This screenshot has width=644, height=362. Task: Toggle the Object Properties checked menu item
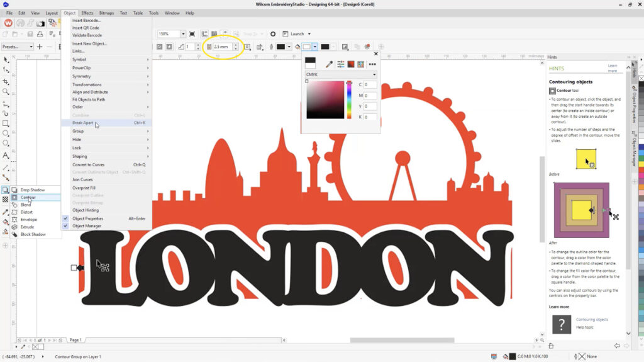87,218
